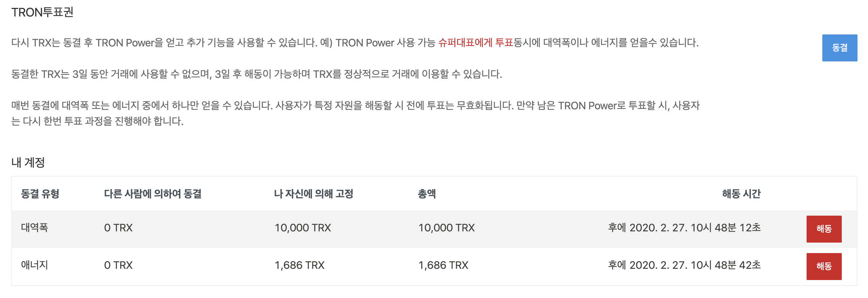Screen dimensions: 868x298
Task: Click 1,686 TRX under 나 자신에 의해 고정
Action: point(300,265)
